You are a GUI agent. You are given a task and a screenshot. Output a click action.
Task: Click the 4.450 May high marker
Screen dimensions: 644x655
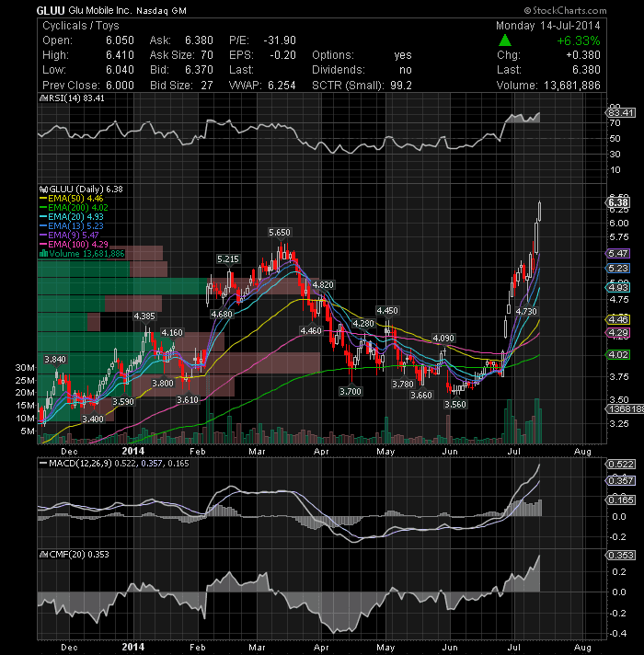click(387, 310)
